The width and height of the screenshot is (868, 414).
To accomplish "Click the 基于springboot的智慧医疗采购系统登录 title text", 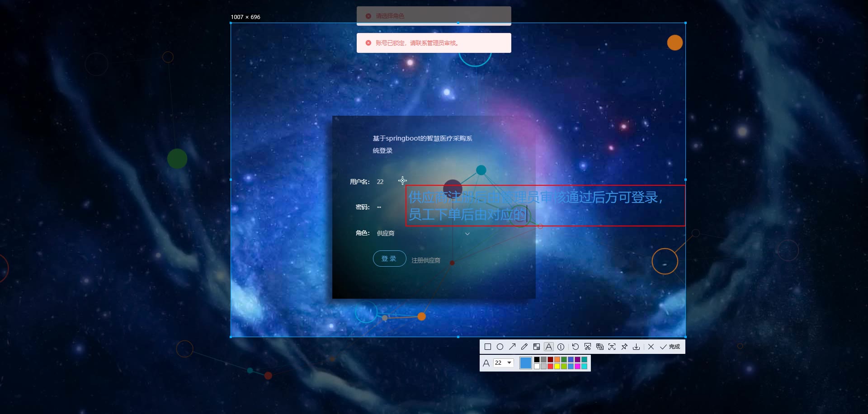I will [422, 144].
